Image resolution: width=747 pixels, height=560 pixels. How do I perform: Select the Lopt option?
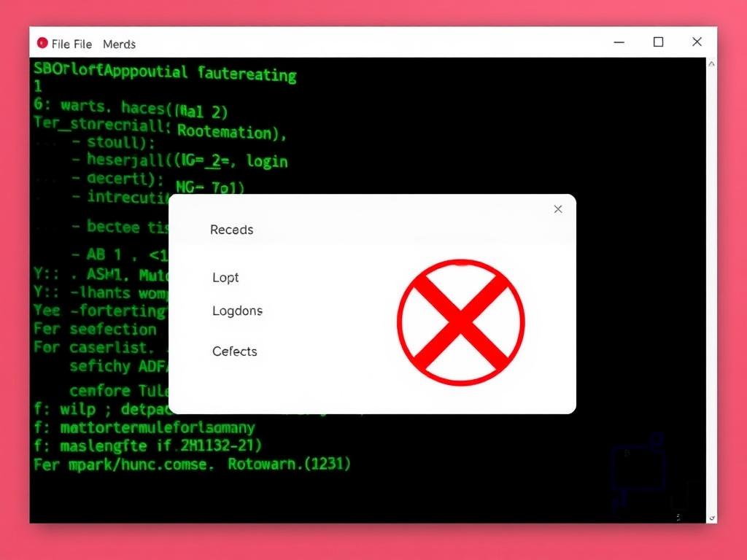click(225, 278)
